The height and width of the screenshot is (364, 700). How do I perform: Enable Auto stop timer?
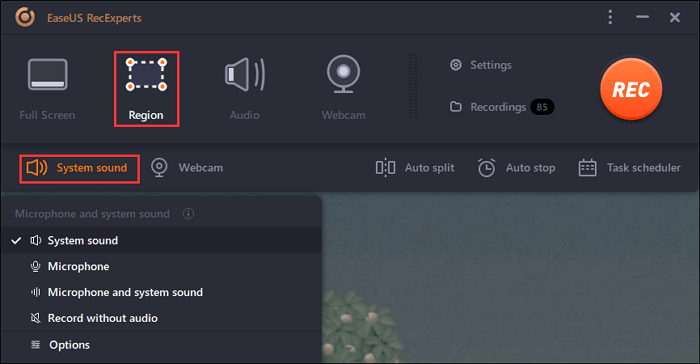point(516,168)
